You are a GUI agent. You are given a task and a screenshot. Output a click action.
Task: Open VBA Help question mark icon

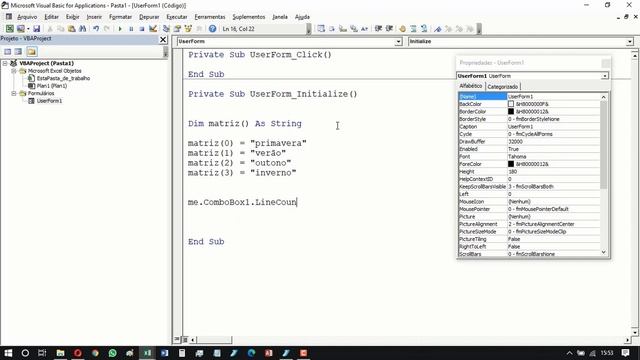coord(212,29)
